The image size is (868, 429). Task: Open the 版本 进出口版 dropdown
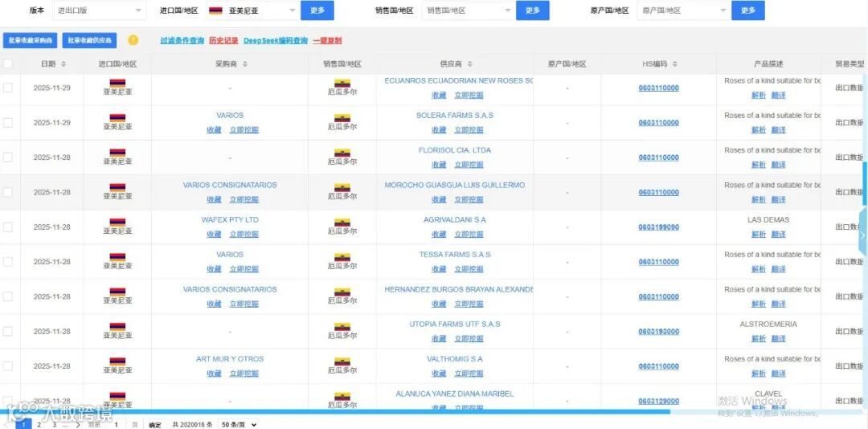click(x=100, y=10)
